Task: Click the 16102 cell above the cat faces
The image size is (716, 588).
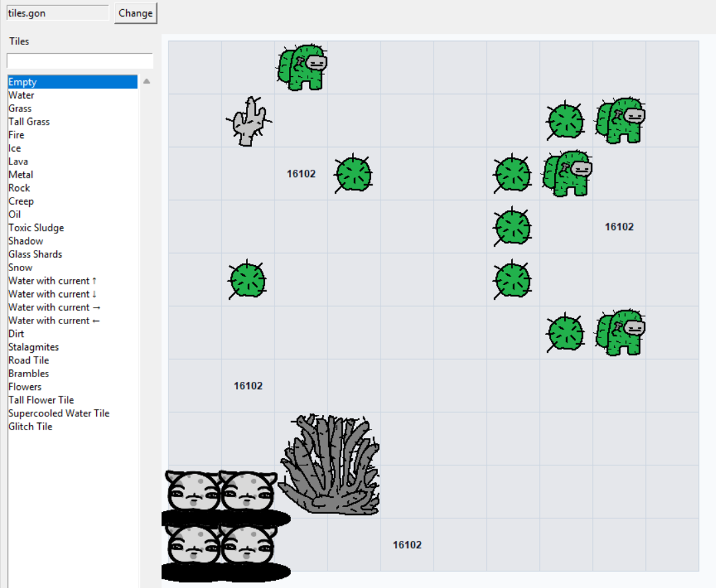Action: coord(249,386)
